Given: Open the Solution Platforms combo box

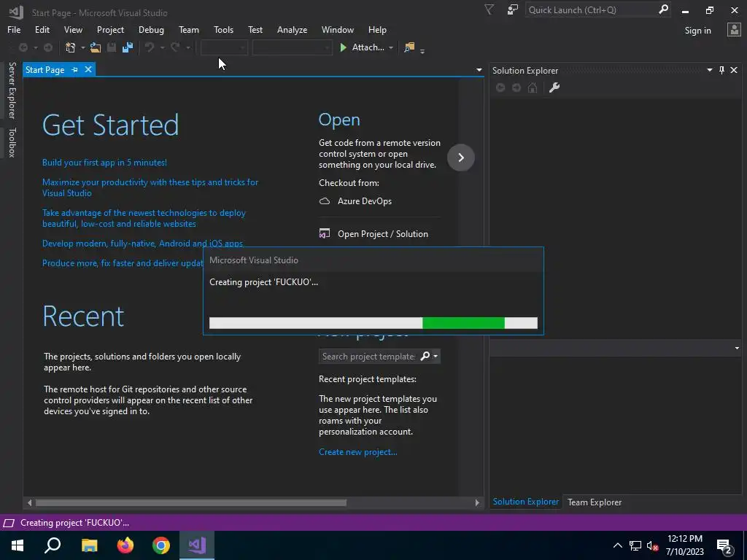Looking at the screenshot, I should (292, 47).
